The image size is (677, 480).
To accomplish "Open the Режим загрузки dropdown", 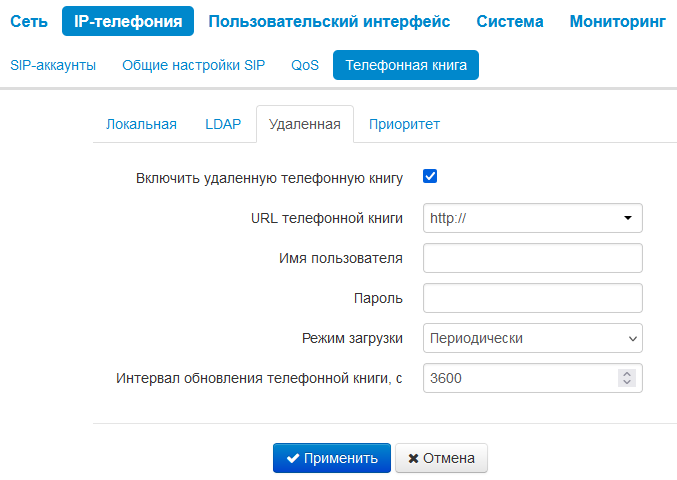I will pyautogui.click(x=532, y=338).
